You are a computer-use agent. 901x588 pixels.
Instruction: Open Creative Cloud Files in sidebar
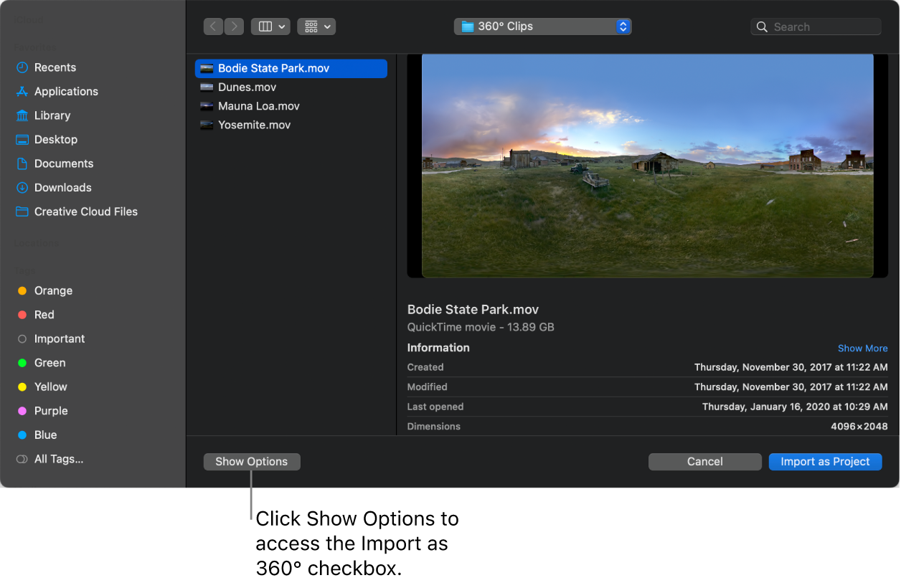86,212
